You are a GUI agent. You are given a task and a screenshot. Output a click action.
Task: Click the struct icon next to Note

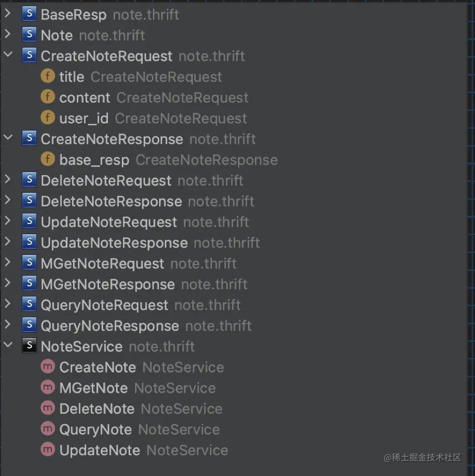point(29,35)
